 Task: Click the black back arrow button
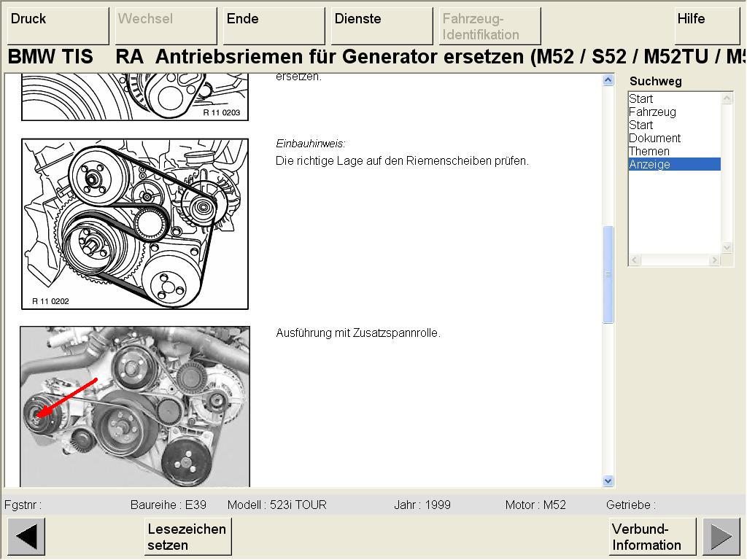pos(26,537)
